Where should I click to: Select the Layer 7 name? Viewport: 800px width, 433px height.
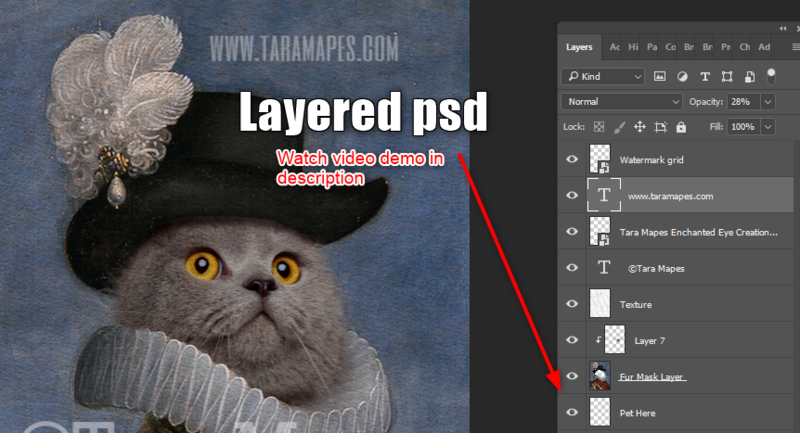(649, 341)
